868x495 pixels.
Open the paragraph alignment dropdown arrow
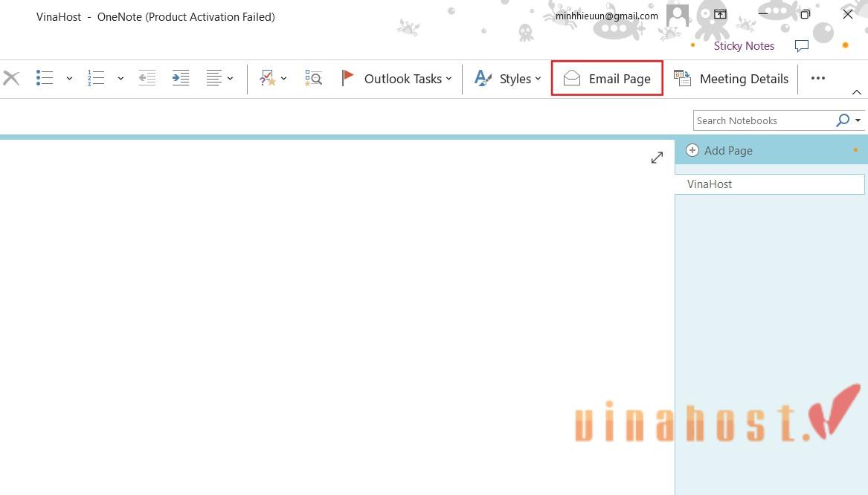click(x=230, y=79)
